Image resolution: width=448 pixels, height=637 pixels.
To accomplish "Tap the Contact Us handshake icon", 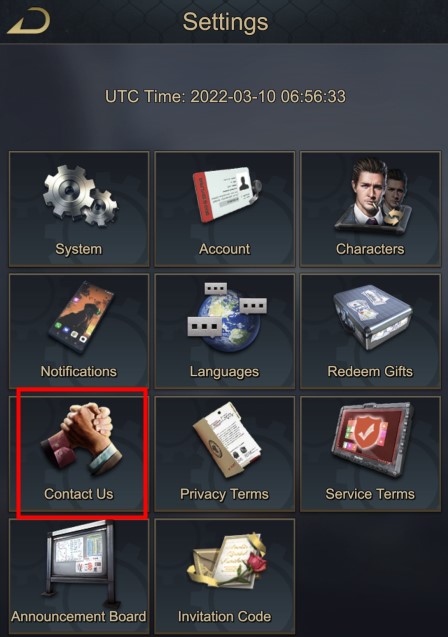I will [82, 438].
